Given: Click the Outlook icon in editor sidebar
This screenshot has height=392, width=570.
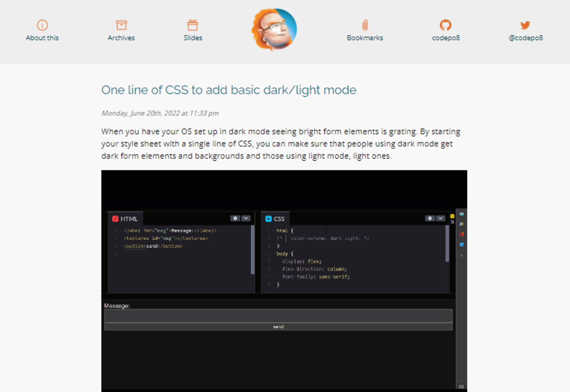Looking at the screenshot, I should (461, 244).
